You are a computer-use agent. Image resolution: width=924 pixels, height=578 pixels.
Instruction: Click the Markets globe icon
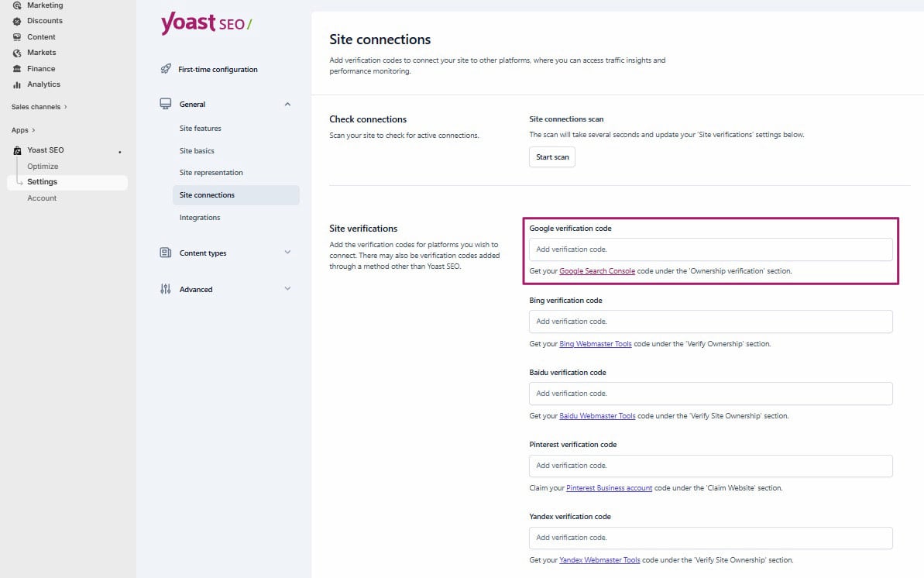(17, 52)
